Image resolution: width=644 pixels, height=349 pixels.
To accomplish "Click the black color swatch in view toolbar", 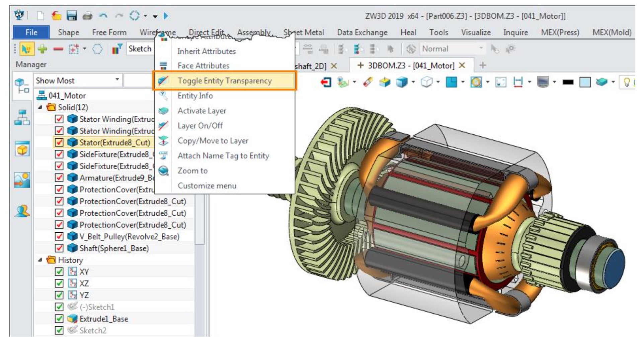I will [568, 82].
